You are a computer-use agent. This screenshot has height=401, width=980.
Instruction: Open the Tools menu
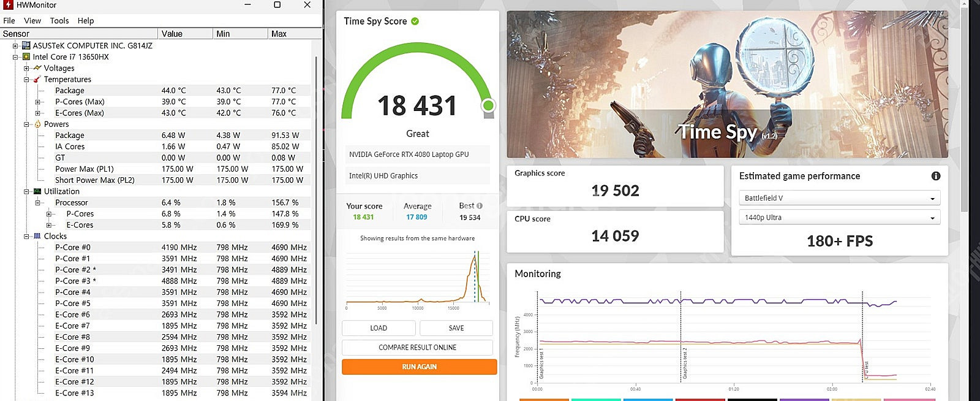click(x=59, y=21)
